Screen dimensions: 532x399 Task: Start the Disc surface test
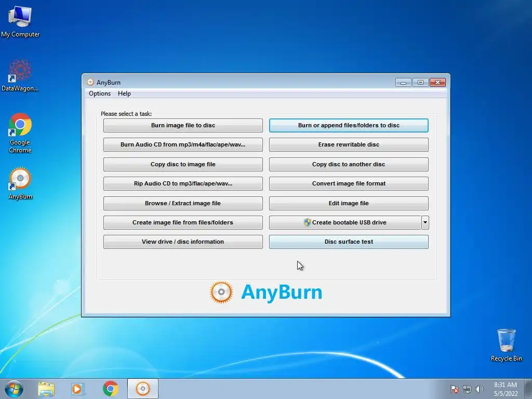pos(349,242)
